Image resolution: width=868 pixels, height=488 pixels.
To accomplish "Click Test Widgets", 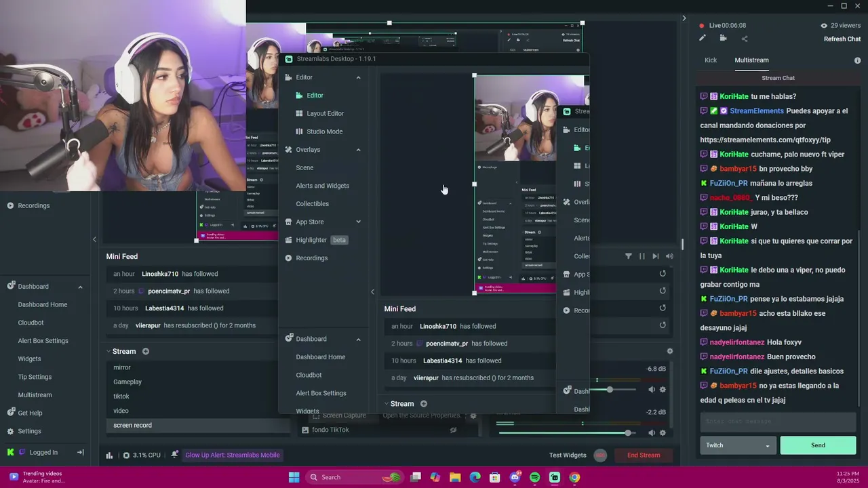I will point(568,455).
